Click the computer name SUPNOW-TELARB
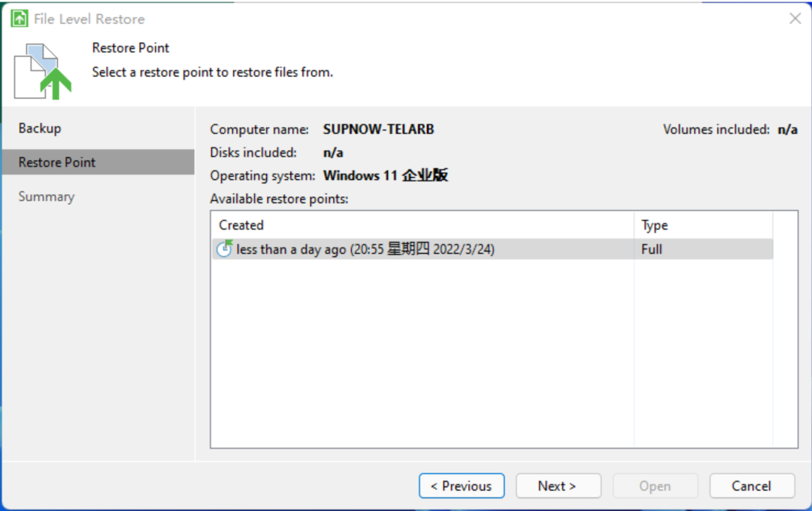Viewport: 812px width, 511px height. click(378, 129)
